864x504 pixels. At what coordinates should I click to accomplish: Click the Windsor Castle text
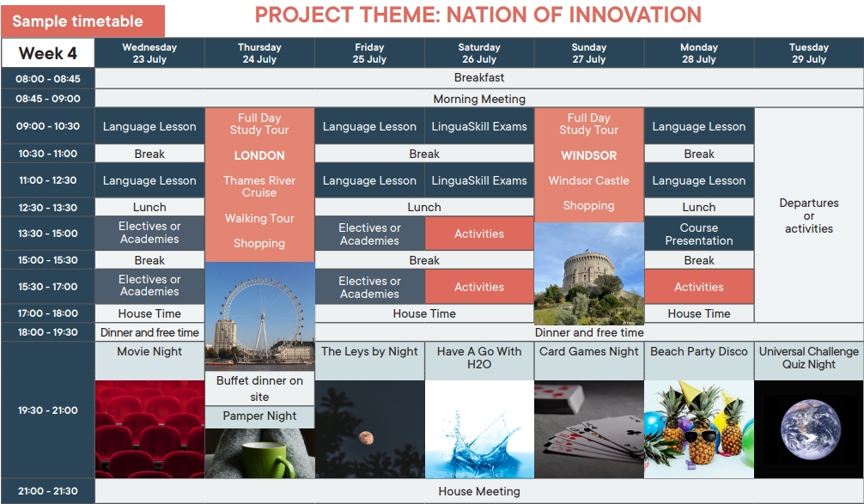click(x=589, y=180)
